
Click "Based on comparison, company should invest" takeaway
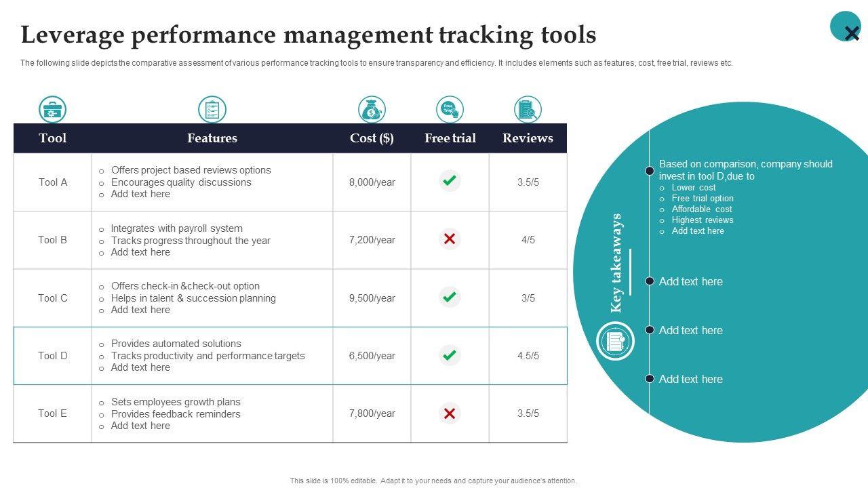coord(746,170)
